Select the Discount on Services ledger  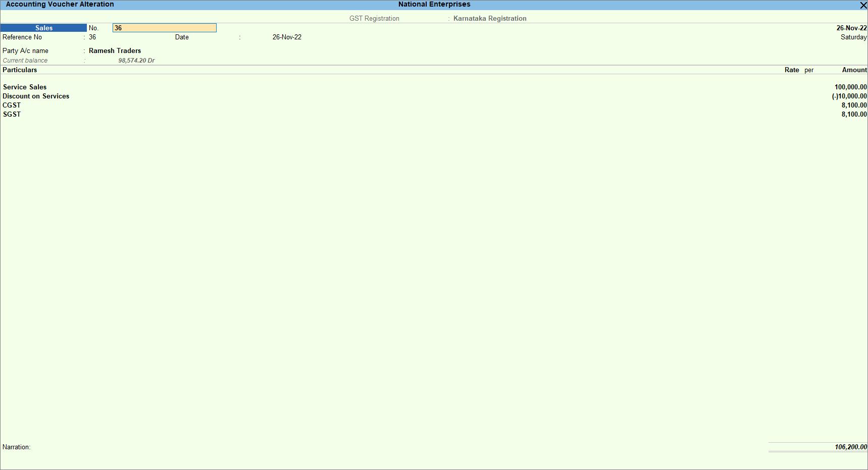[36, 96]
